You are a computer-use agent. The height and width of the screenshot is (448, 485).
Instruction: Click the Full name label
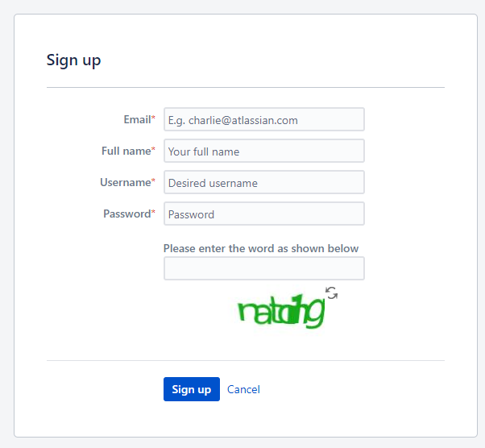[x=126, y=151]
